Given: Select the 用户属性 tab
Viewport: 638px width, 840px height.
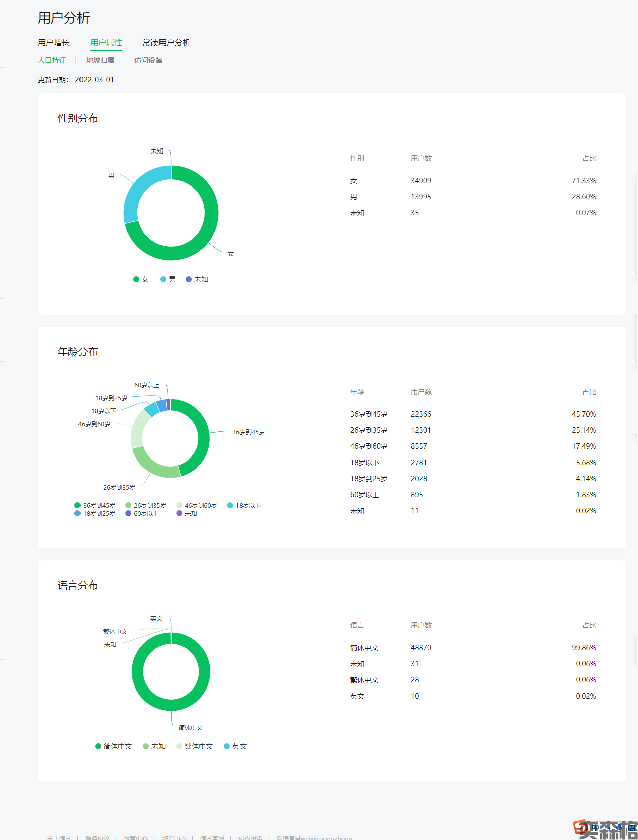Looking at the screenshot, I should coord(106,43).
